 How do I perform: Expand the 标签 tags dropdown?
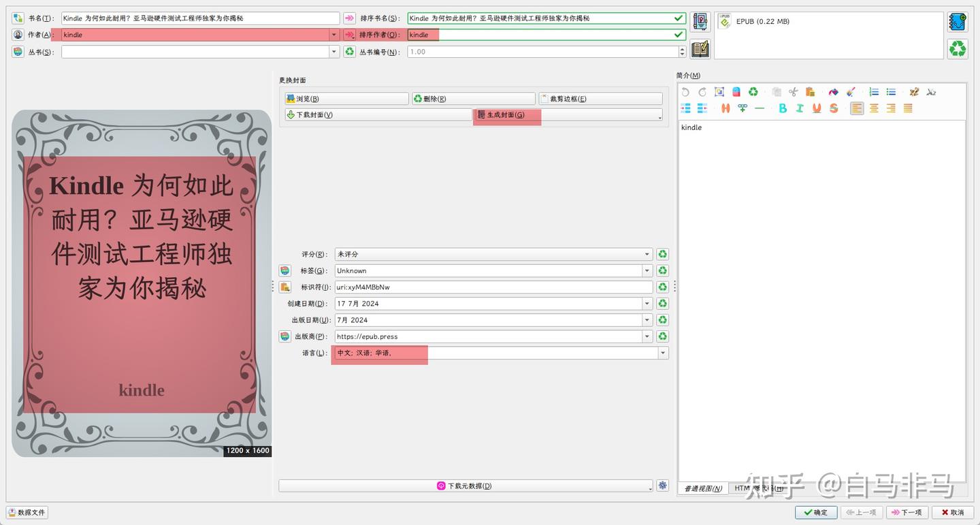[647, 271]
